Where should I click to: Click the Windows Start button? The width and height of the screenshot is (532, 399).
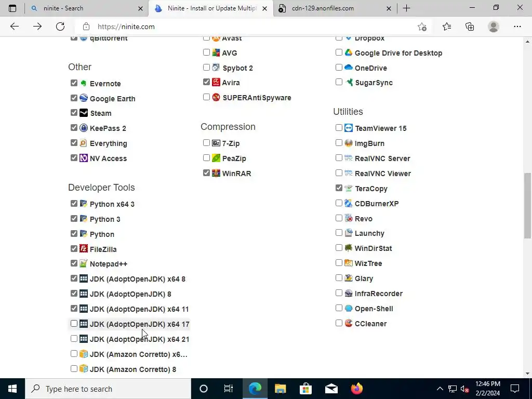(x=12, y=389)
